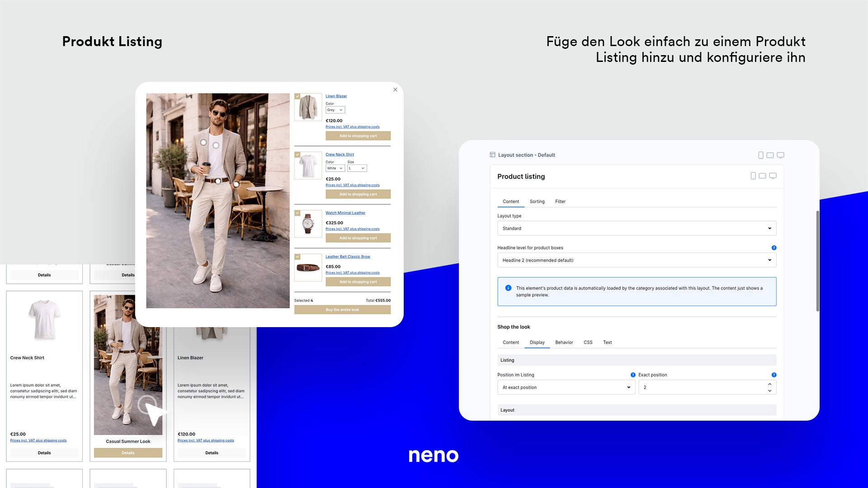Click hotspot marker on the blazer lapel
868x488 pixels.
(x=204, y=143)
